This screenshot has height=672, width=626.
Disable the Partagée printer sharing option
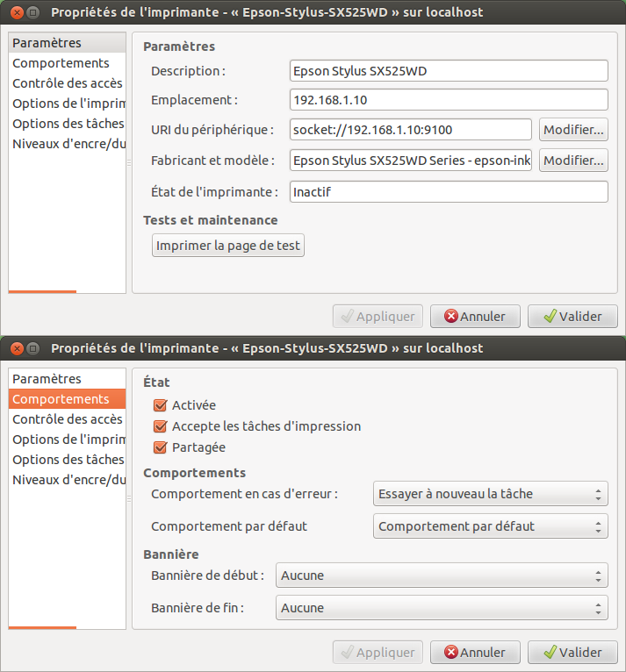click(x=160, y=447)
